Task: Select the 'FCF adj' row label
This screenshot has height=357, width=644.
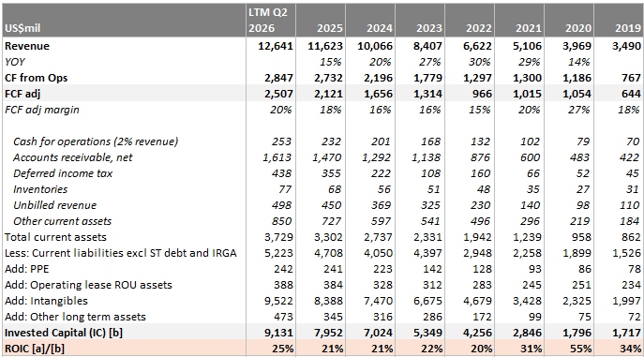Action: (x=22, y=94)
